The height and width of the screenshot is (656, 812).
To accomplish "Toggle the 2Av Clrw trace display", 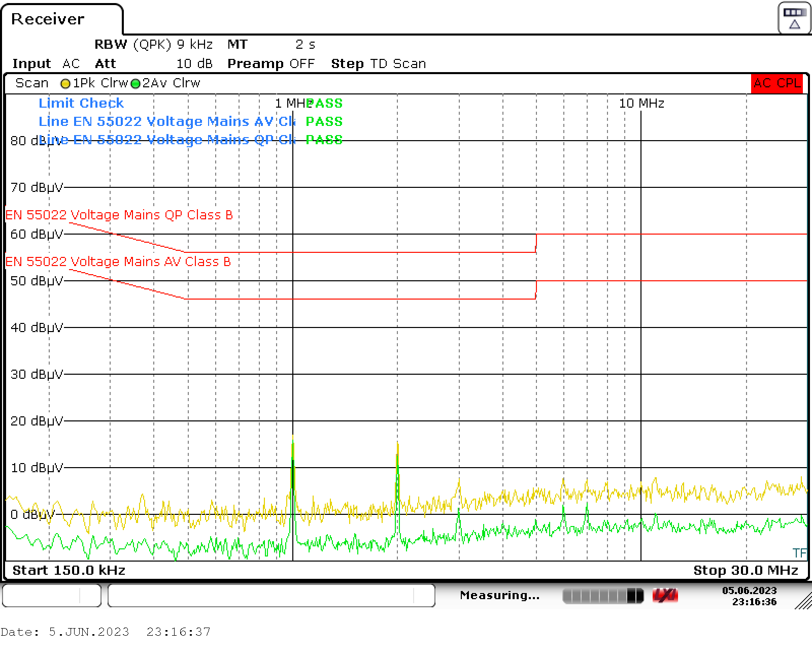I will [171, 83].
